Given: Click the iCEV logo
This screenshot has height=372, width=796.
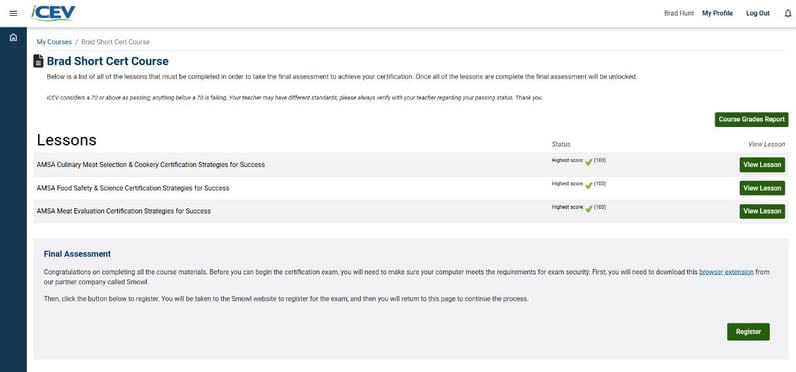Looking at the screenshot, I should 53,13.
